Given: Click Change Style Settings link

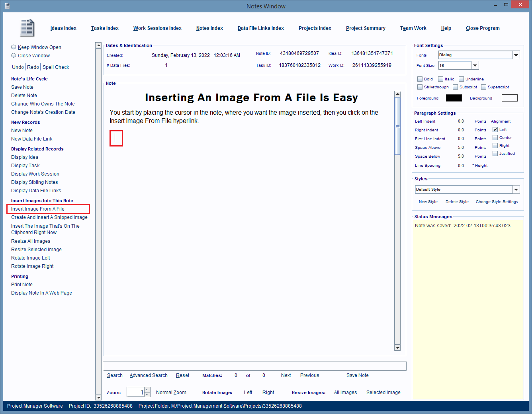Looking at the screenshot, I should pos(497,202).
